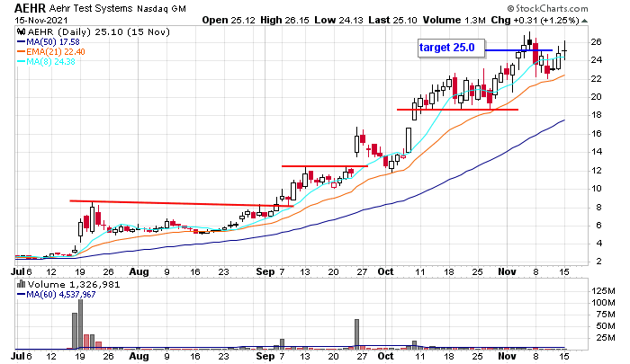
Task: Click the red resistance line near 18.5
Action: [457, 109]
